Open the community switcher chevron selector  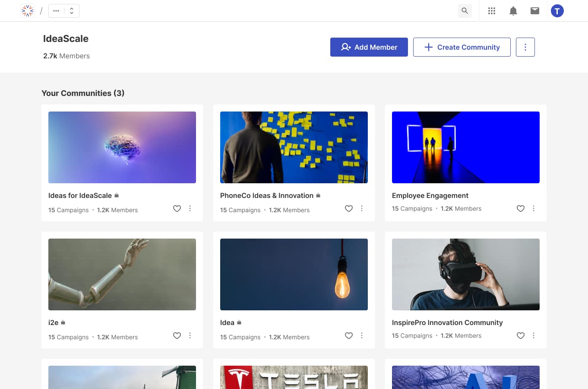click(x=71, y=10)
